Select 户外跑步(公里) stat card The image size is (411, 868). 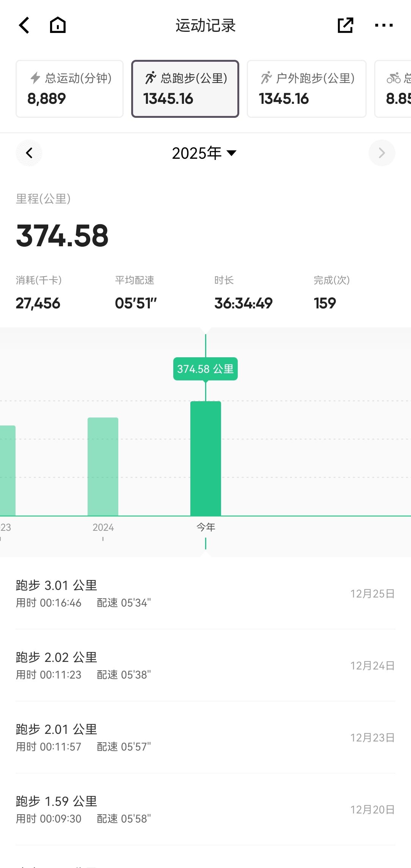(306, 89)
